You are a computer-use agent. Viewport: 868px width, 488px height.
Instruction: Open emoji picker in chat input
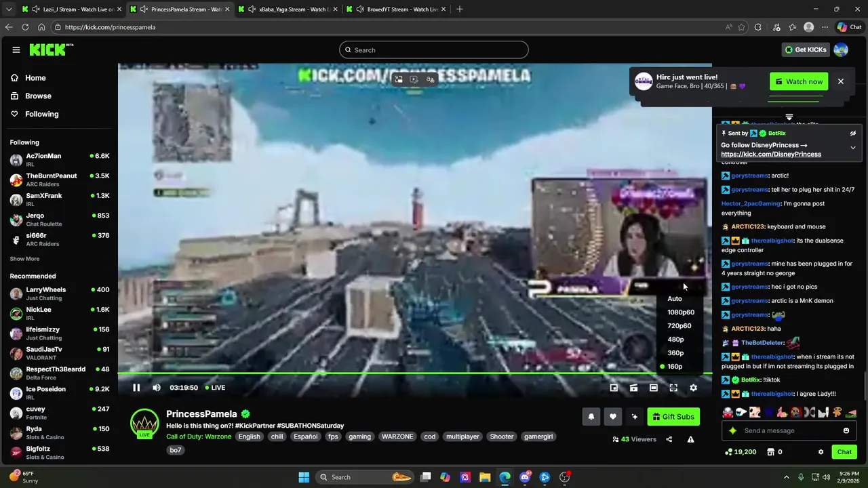[x=846, y=430]
